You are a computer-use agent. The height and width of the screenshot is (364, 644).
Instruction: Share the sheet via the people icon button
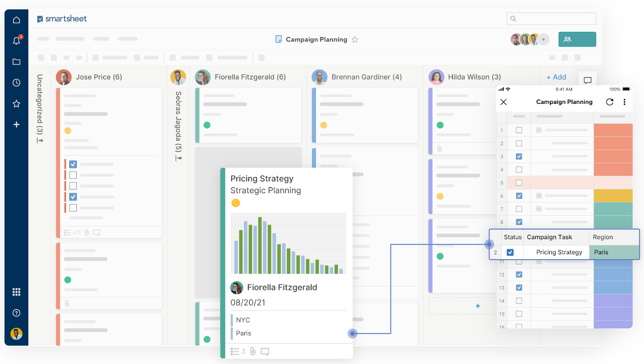(577, 39)
